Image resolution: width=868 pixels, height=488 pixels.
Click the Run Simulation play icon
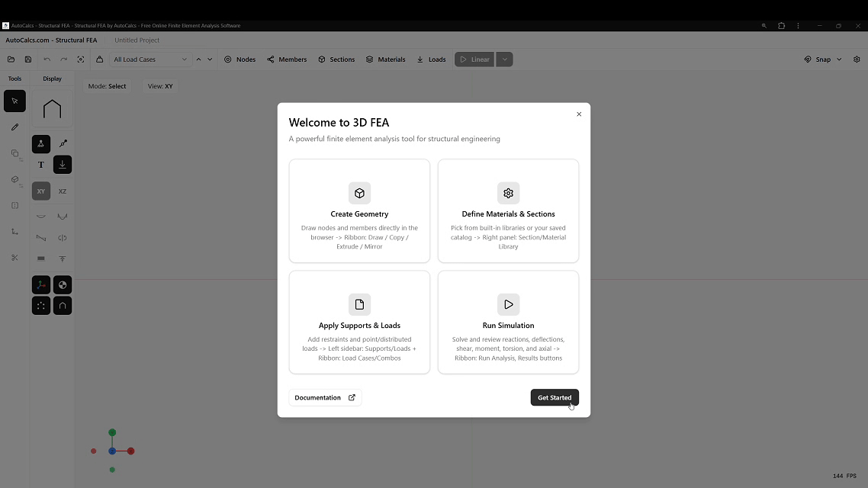(x=508, y=304)
